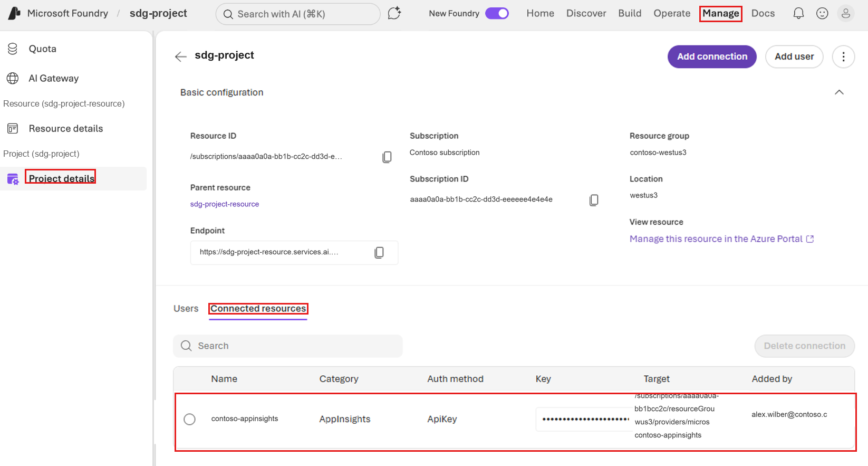Click the Delete connection button
The width and height of the screenshot is (868, 466).
[805, 346]
